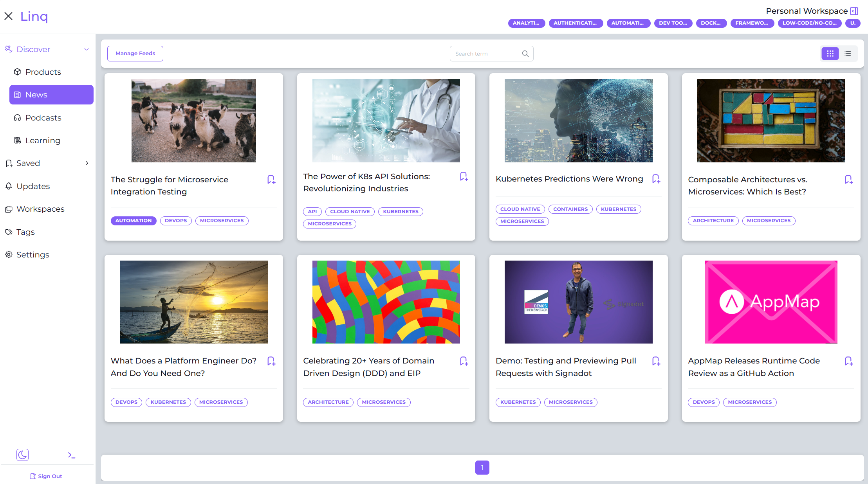Open the Tags section in the sidebar
Screen dimensions: 868x484
point(25,232)
